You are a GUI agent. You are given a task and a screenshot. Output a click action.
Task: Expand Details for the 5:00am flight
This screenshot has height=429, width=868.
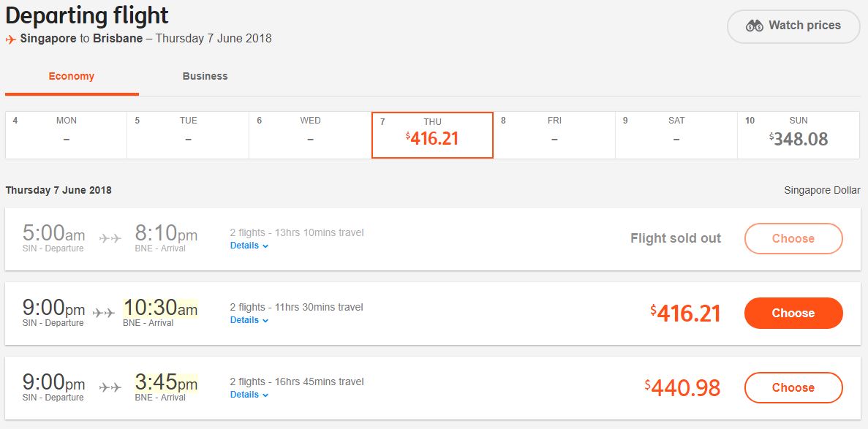coord(249,246)
